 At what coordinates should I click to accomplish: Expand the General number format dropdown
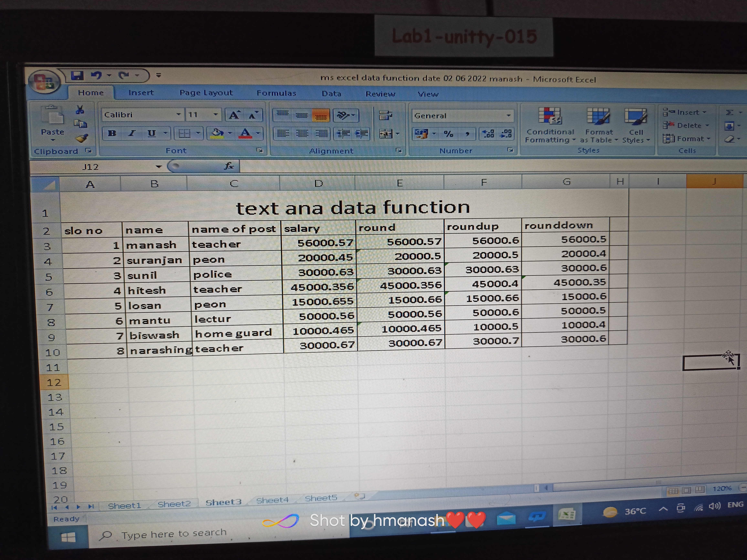(x=508, y=116)
